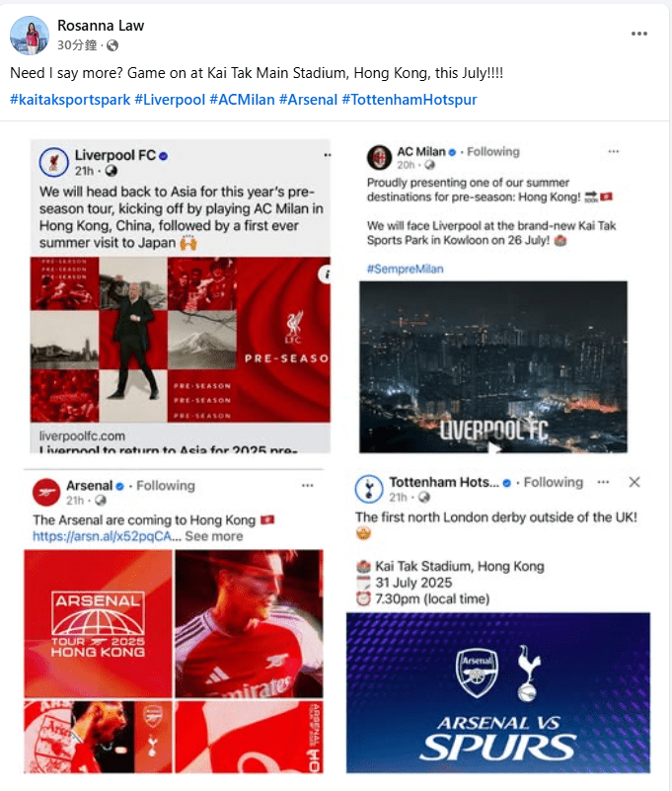Click the #kaitaksportspark hashtag
This screenshot has width=672, height=791.
69,100
